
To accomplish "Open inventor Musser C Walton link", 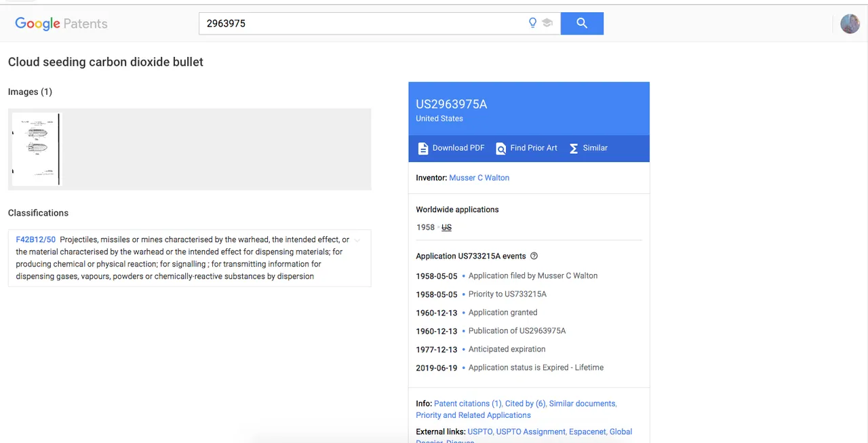I will (479, 178).
